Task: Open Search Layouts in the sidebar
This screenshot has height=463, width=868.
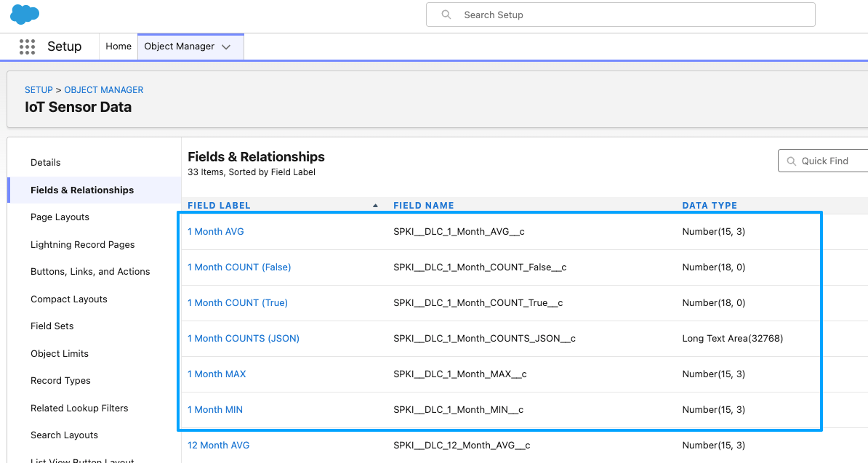Action: 64,435
